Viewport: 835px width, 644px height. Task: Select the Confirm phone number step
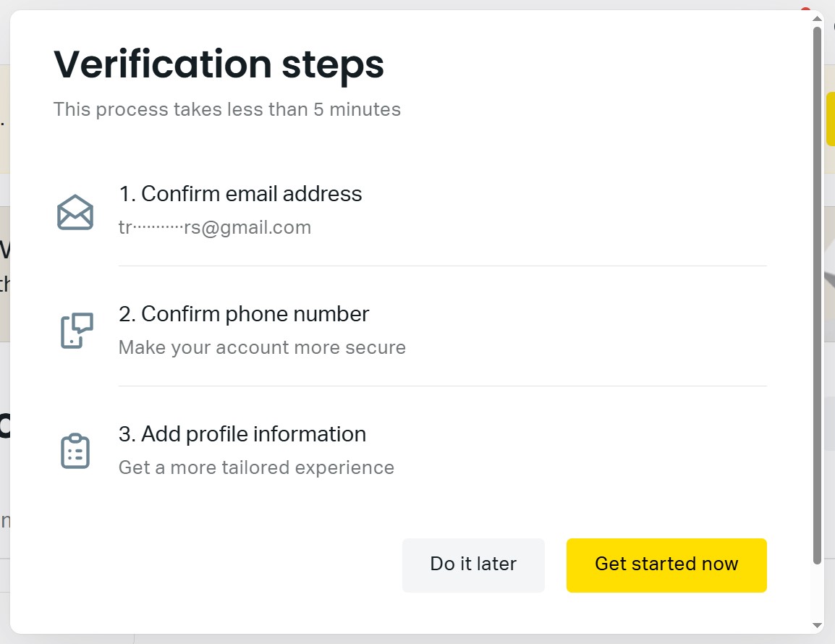pyautogui.click(x=244, y=314)
